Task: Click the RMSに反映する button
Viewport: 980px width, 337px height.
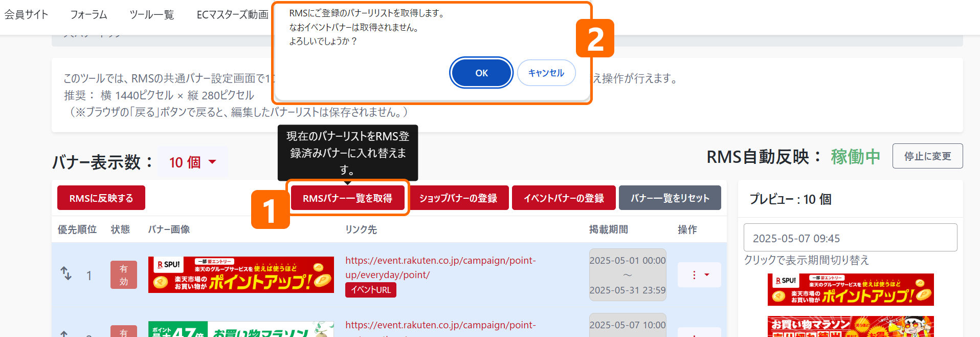Action: [x=101, y=198]
